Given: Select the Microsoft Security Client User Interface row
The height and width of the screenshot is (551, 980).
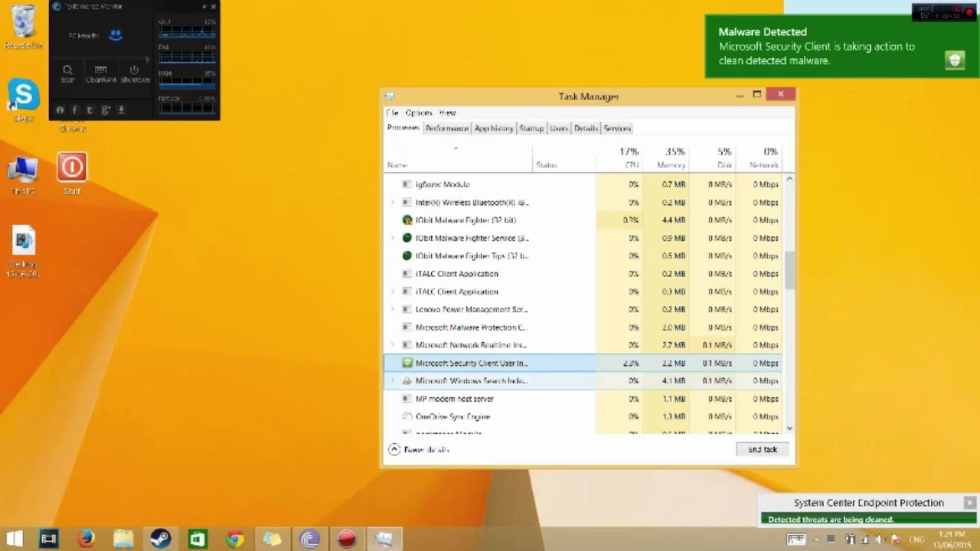Looking at the screenshot, I should click(583, 364).
